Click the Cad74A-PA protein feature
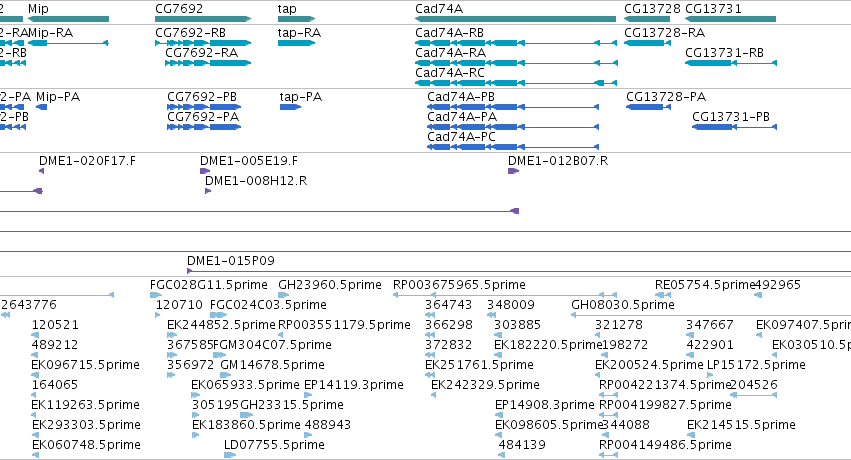The image size is (851, 460). coord(513,127)
